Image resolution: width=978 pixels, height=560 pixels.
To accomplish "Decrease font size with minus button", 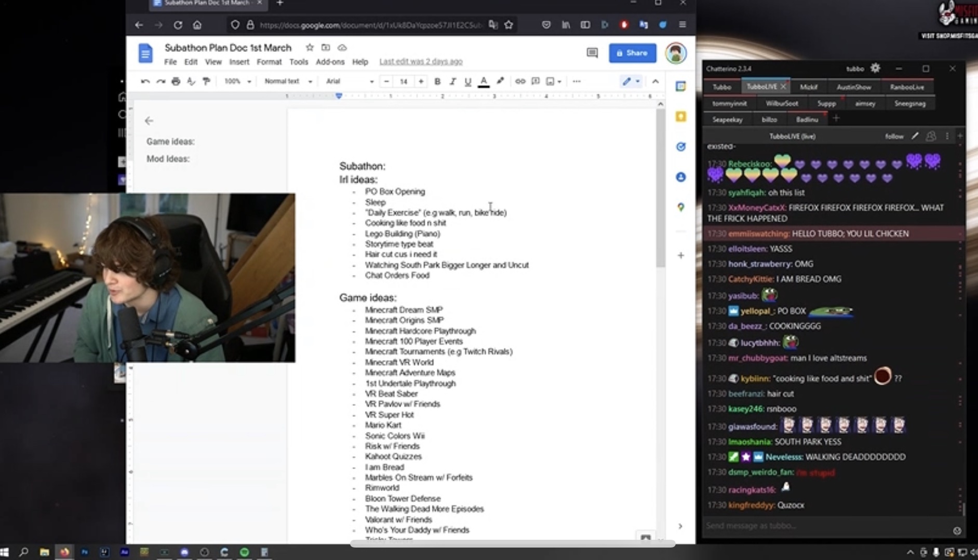I will tap(386, 81).
